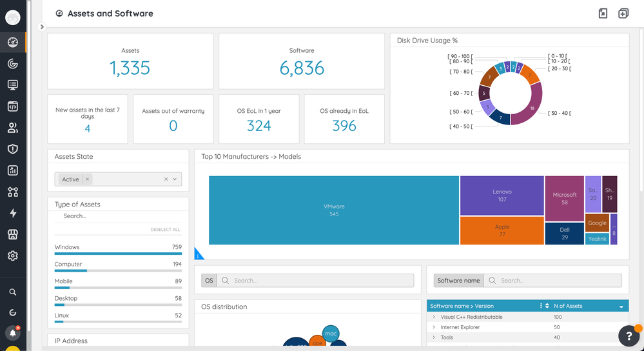Open the help question mark button

(629, 336)
